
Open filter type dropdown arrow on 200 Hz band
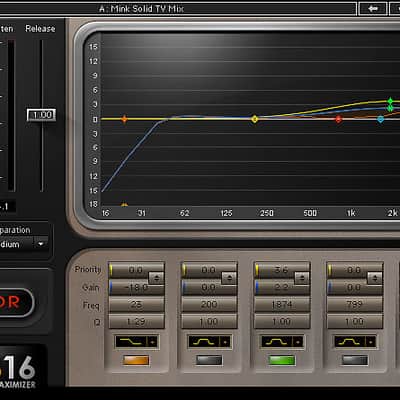[225, 342]
